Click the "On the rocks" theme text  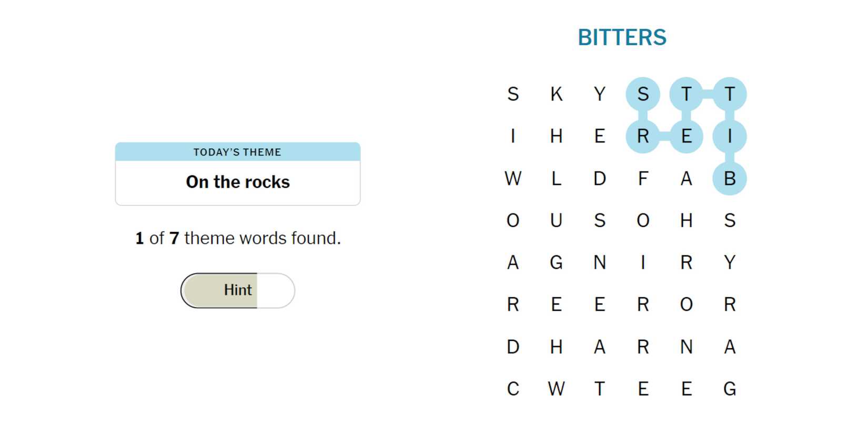pyautogui.click(x=238, y=182)
